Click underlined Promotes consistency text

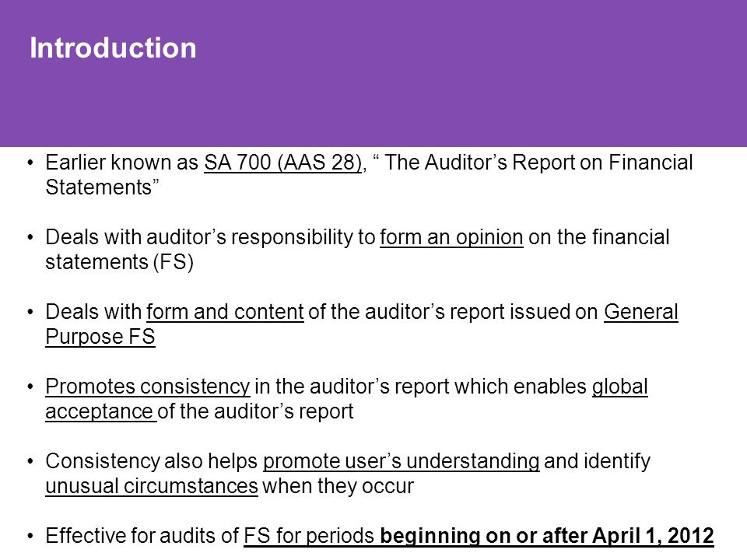pyautogui.click(x=148, y=387)
